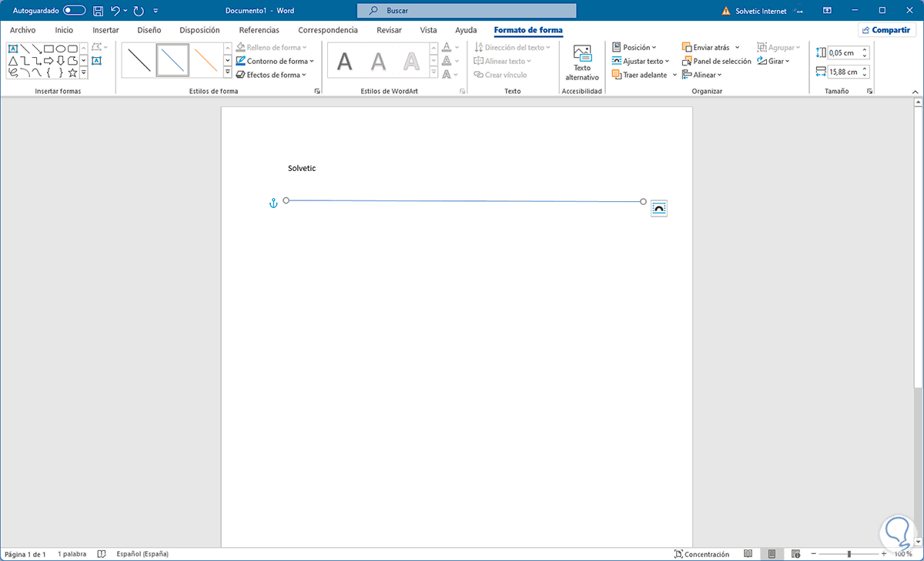Choose the orange line shape style

click(x=206, y=60)
